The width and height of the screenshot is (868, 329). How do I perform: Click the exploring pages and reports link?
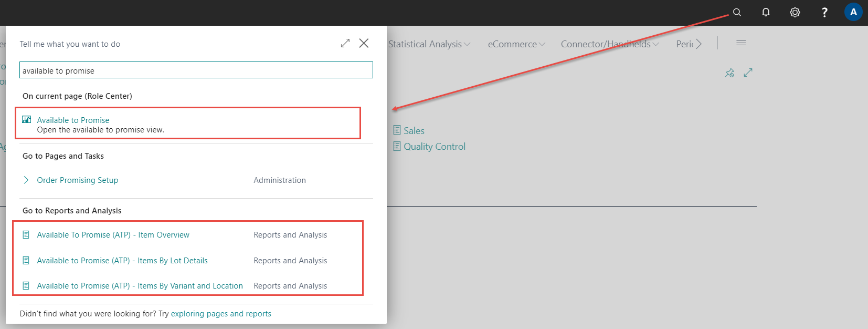(x=221, y=314)
